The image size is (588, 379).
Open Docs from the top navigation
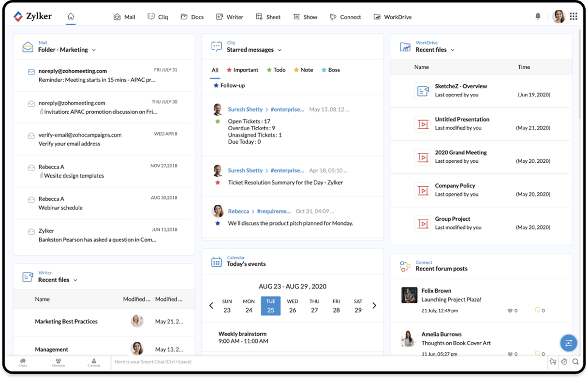tap(192, 17)
